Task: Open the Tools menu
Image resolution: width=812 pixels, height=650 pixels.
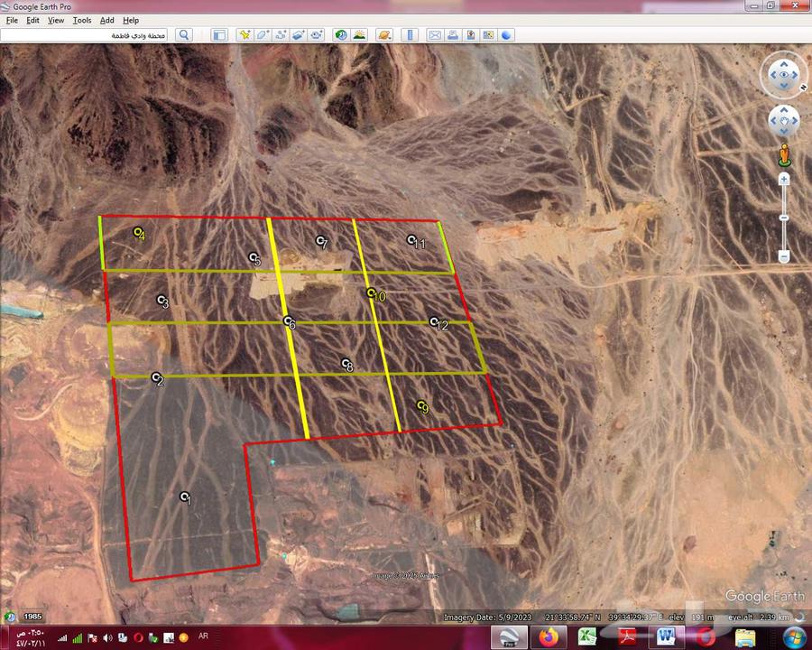Action: click(x=82, y=20)
